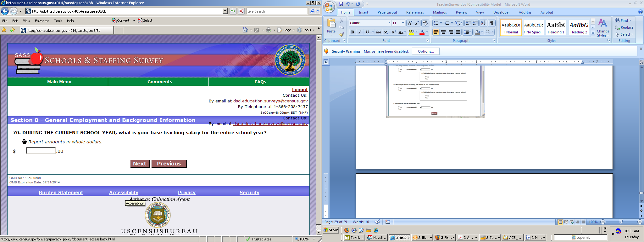Click the Add to Favorites star-plus icon
This screenshot has height=242, width=644.
click(x=12, y=30)
